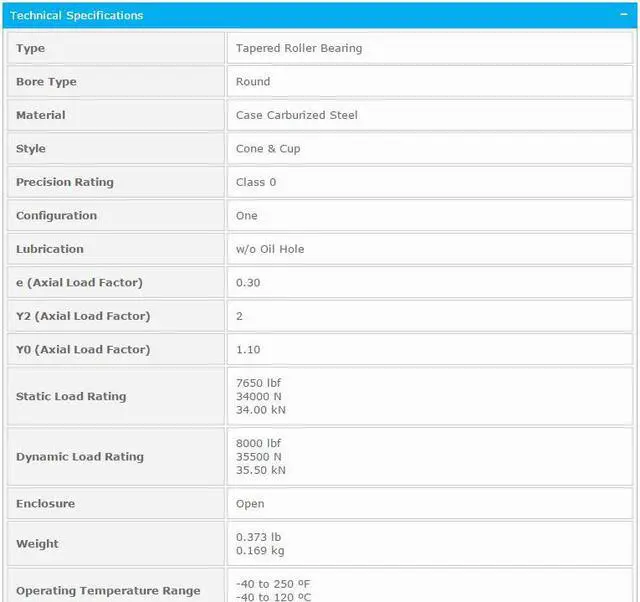Select the Static Load Rating label
Image resolution: width=640 pixels, height=602 pixels.
pos(71,397)
